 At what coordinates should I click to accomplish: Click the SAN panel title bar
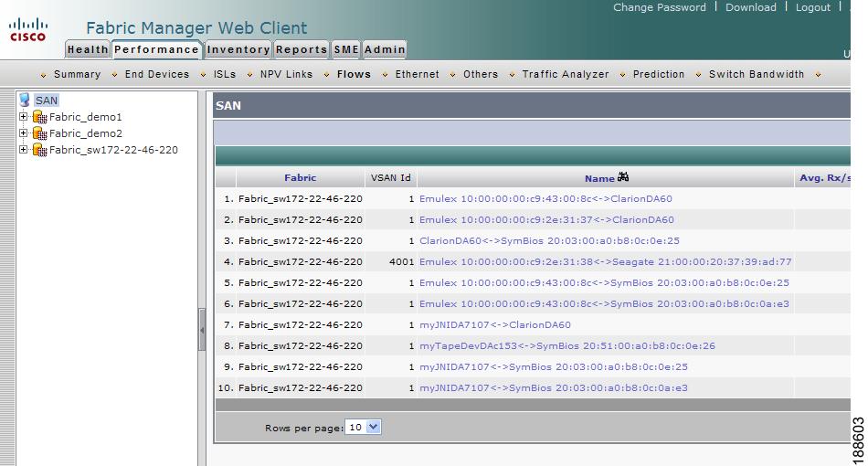coord(532,105)
